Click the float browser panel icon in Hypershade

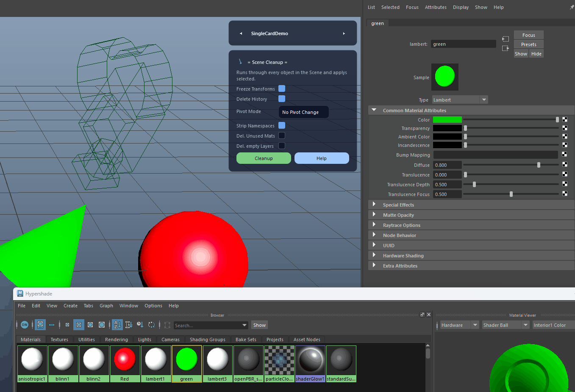pyautogui.click(x=422, y=315)
